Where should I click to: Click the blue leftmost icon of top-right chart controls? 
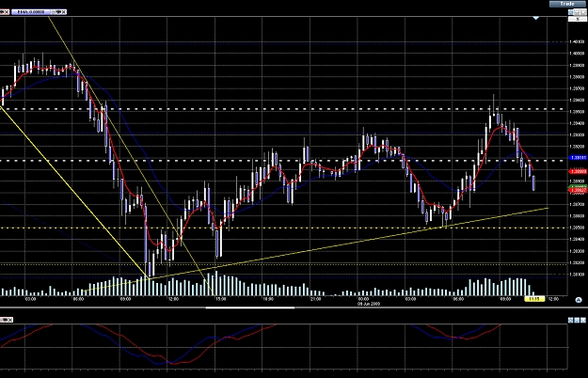(571, 12)
